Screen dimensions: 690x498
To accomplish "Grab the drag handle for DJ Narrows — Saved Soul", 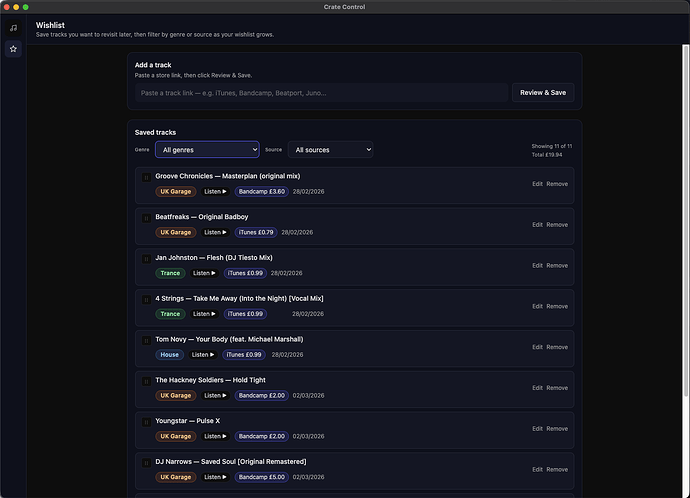I will [x=146, y=463].
